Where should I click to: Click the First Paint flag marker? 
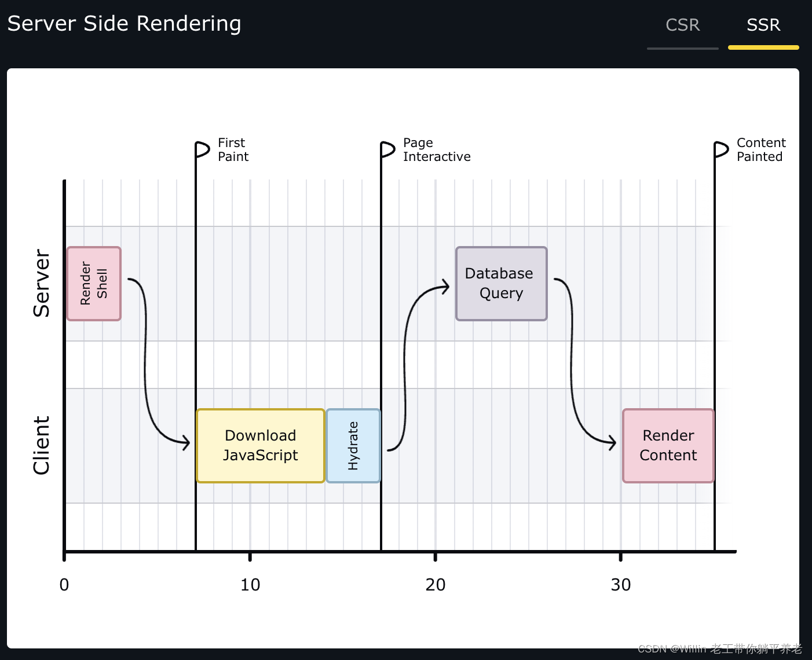(x=202, y=149)
